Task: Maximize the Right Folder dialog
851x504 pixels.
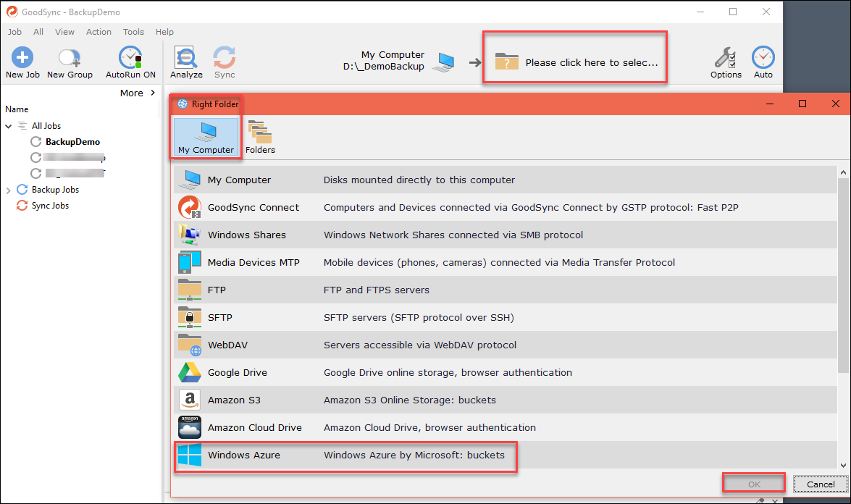Action: point(802,104)
